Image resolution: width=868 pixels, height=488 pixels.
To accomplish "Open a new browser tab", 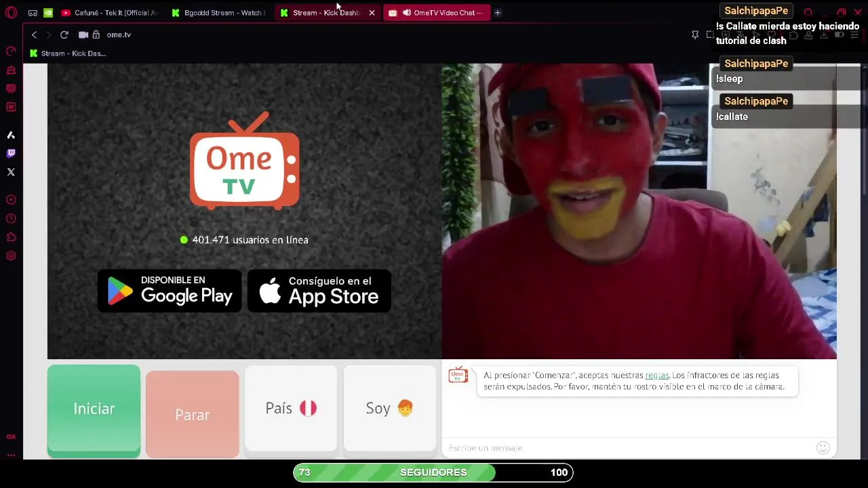I will click(497, 13).
